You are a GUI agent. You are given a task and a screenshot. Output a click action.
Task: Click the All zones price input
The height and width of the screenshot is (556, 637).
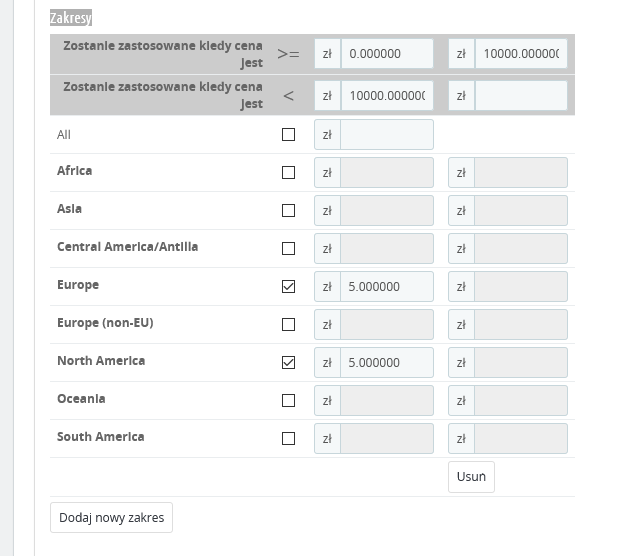point(386,135)
